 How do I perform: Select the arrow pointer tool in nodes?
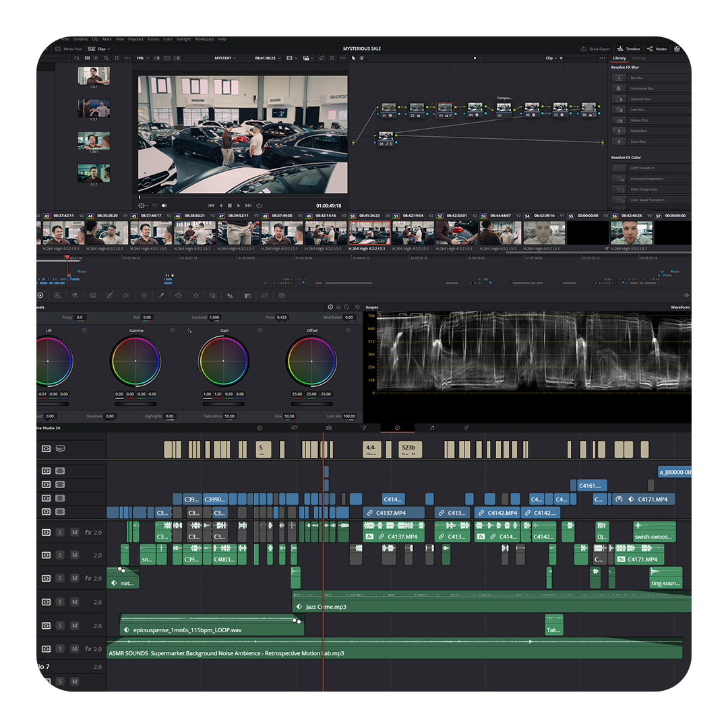(353, 58)
